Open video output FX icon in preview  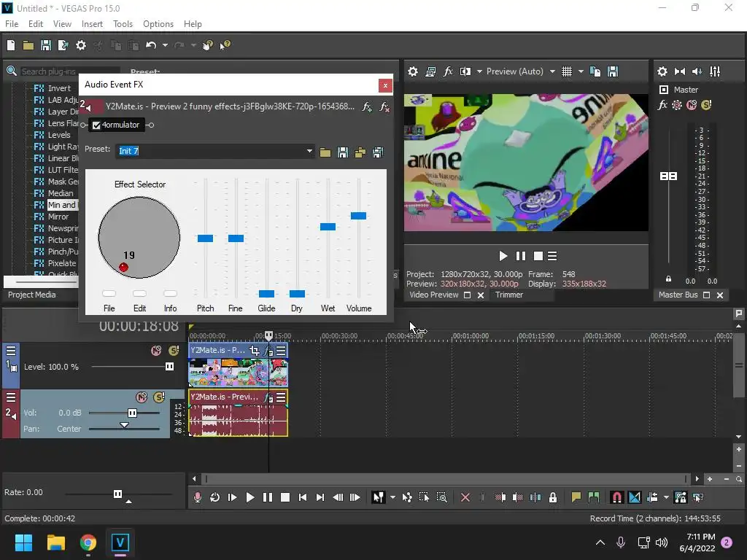click(x=448, y=71)
